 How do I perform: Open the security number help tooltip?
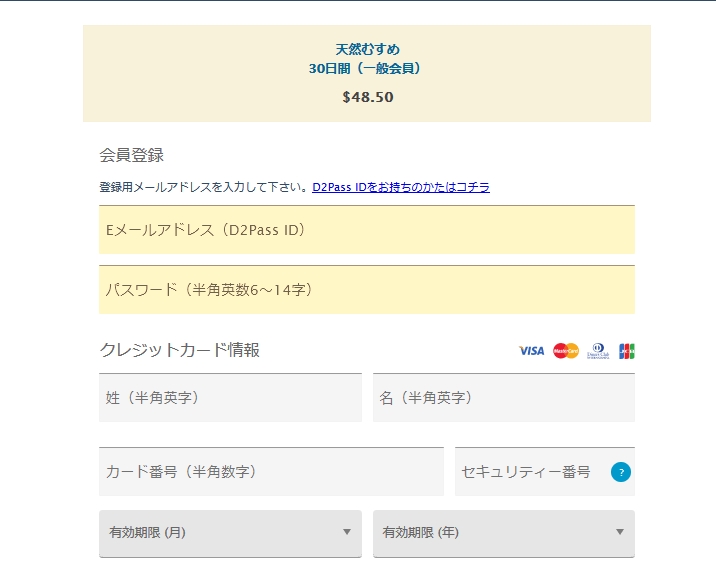[x=621, y=472]
